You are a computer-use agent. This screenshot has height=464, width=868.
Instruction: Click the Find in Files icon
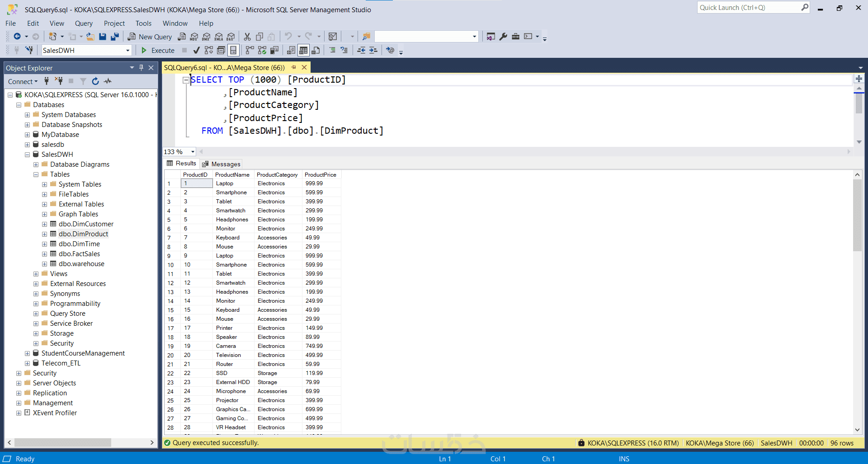(366, 37)
